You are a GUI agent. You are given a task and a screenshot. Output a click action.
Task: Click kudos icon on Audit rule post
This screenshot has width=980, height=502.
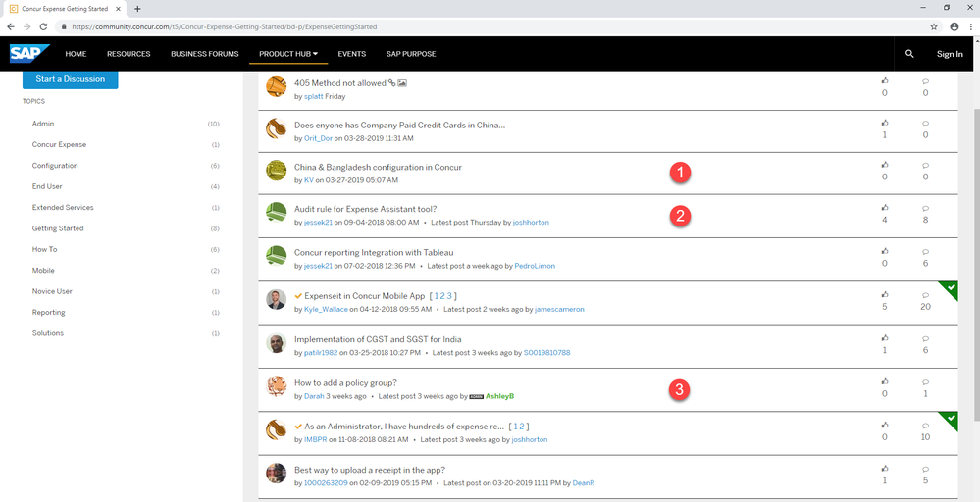[885, 207]
